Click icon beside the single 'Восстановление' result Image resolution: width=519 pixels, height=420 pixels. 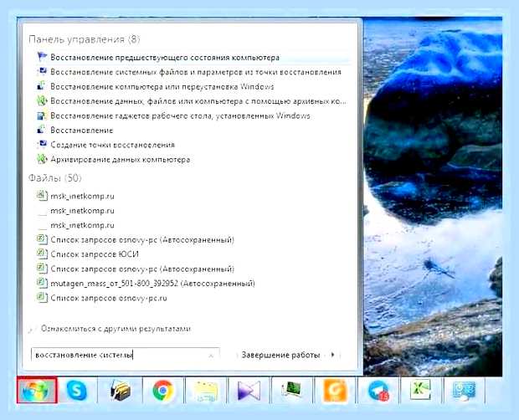41,130
